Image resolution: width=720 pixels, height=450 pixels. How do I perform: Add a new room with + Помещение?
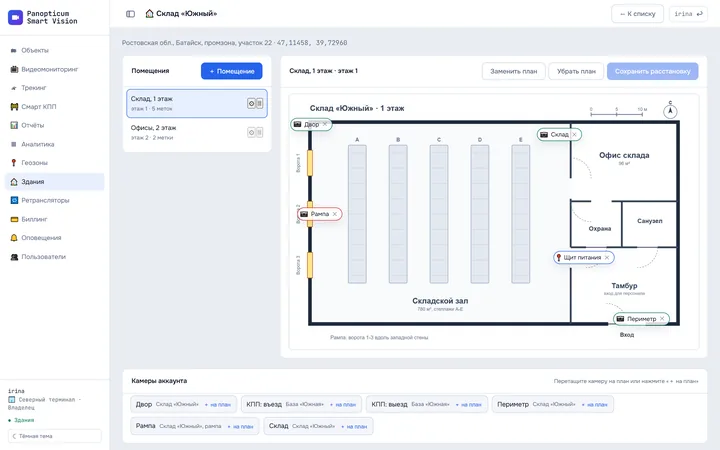coord(231,71)
